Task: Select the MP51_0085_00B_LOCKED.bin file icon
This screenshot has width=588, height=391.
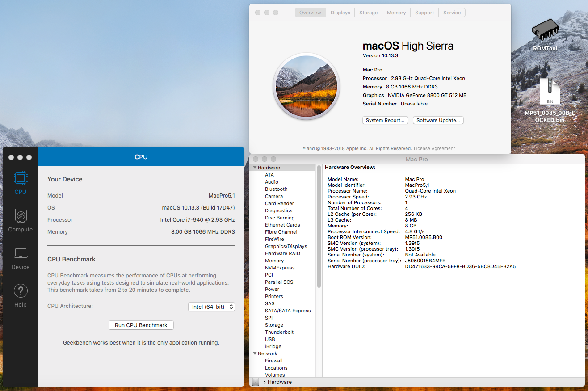Action: click(550, 92)
